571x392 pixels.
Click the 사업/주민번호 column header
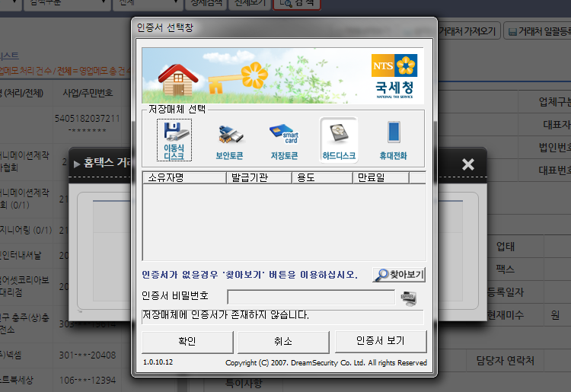(x=88, y=93)
